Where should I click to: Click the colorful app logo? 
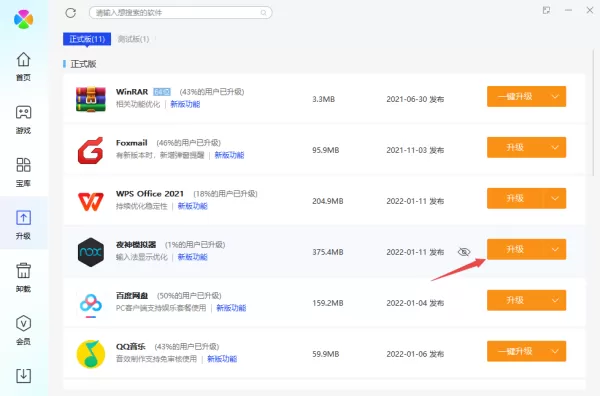[x=23, y=19]
